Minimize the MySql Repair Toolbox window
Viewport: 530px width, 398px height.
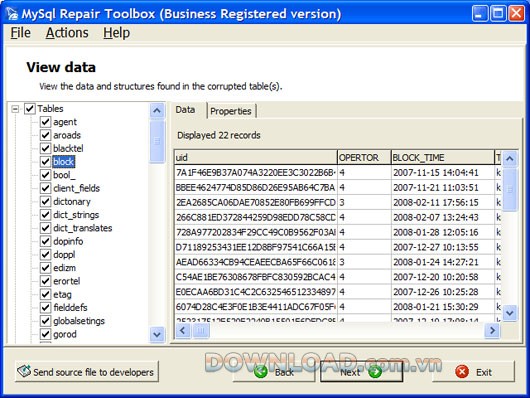(480, 14)
